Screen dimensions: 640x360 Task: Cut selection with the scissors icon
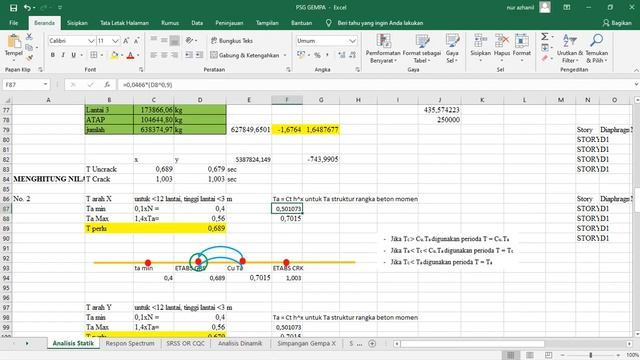click(x=29, y=37)
